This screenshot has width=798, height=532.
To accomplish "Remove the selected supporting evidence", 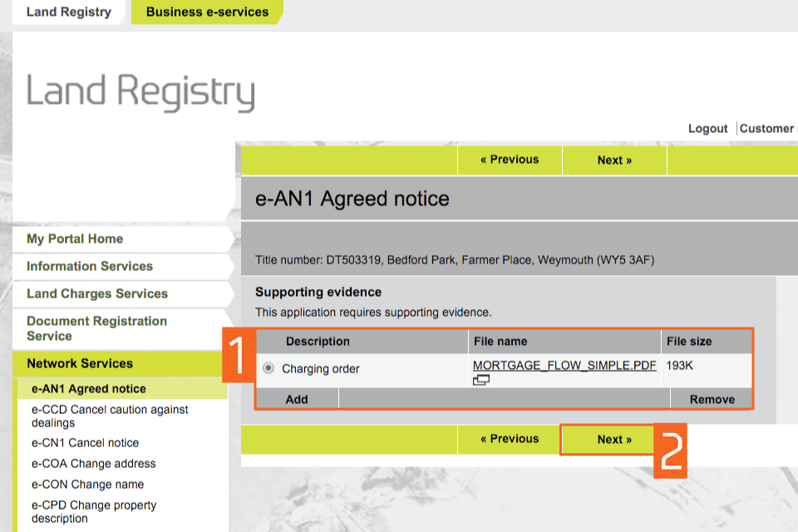I will pyautogui.click(x=712, y=399).
